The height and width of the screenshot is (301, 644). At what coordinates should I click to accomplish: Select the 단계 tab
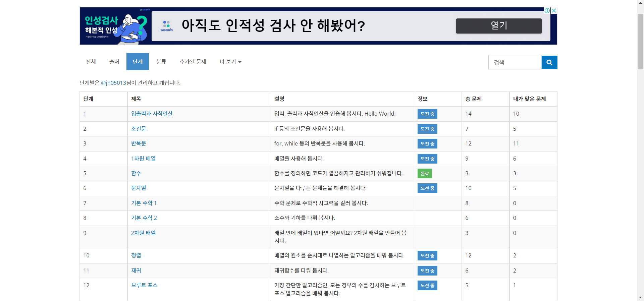138,62
